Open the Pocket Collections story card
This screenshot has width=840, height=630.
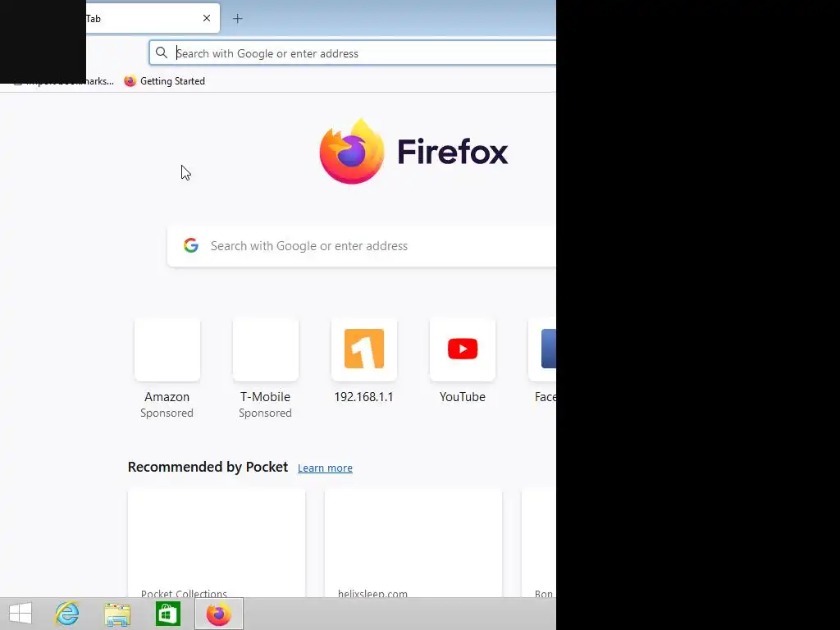click(217, 543)
